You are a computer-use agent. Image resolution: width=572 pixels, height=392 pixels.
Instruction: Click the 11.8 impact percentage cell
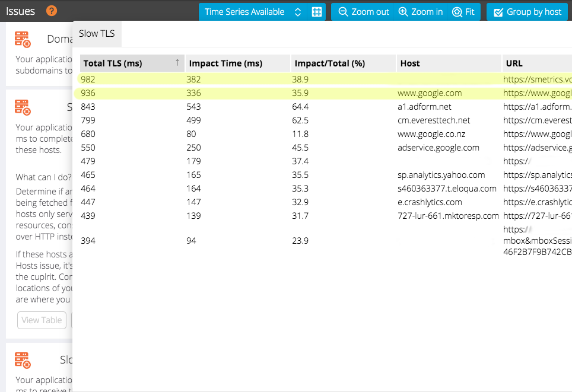[300, 134]
